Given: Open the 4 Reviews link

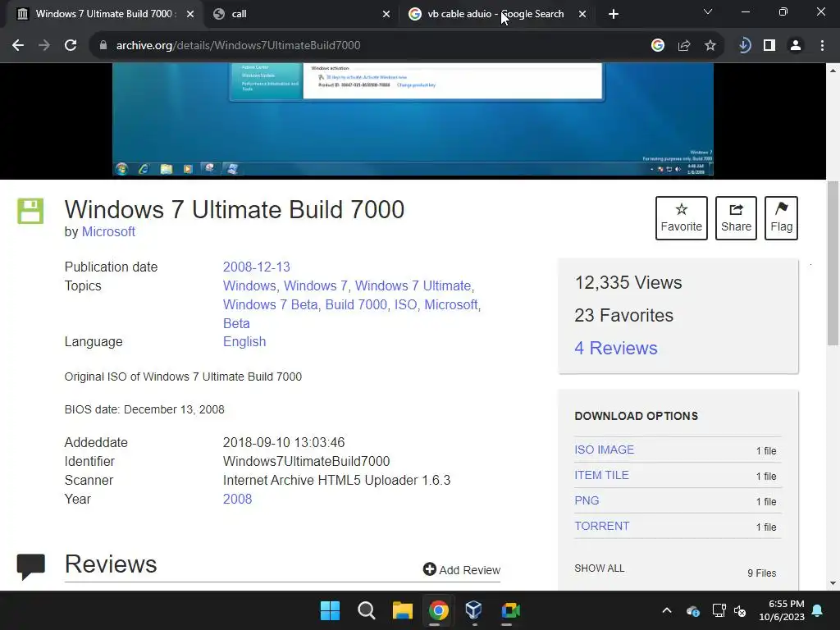Looking at the screenshot, I should (616, 348).
